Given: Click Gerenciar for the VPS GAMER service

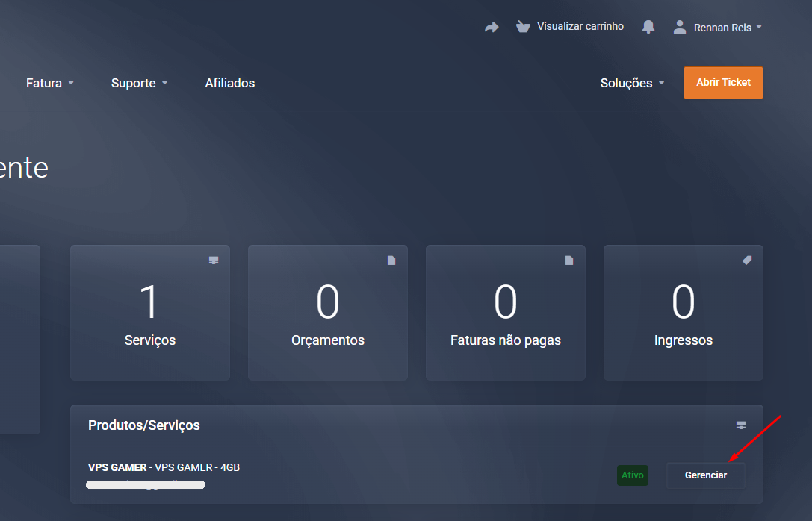Looking at the screenshot, I should 706,475.
